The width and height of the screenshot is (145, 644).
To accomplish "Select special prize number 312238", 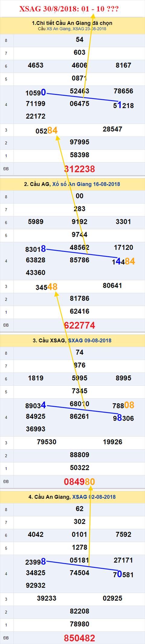I will tap(79, 169).
